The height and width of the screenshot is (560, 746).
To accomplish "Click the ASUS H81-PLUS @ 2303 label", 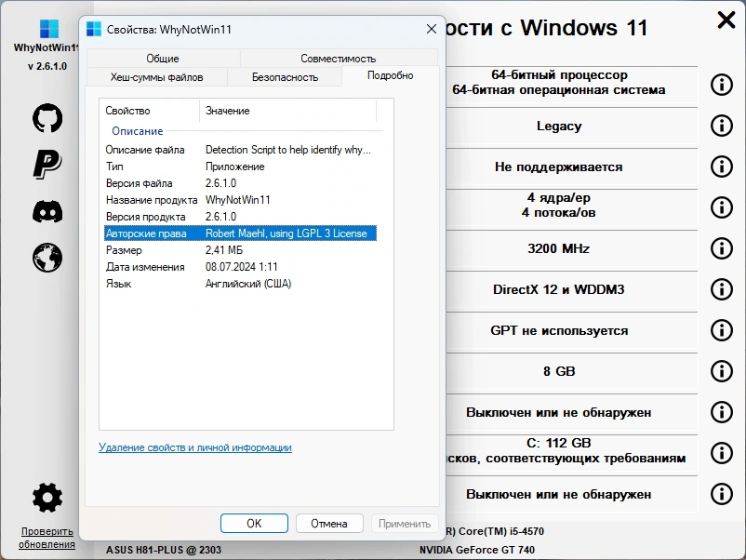I will pos(164,550).
